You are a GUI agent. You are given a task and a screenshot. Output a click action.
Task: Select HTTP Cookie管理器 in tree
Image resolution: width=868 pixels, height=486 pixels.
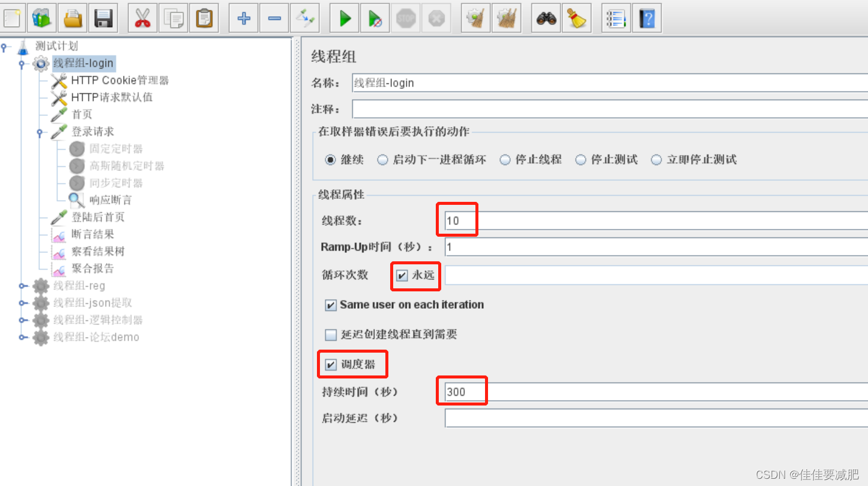pos(119,80)
